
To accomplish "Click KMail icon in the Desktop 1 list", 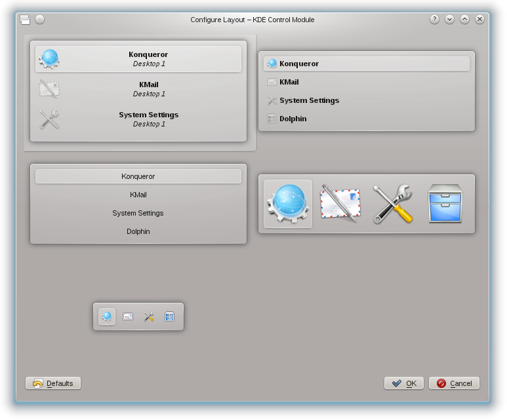I will point(49,89).
